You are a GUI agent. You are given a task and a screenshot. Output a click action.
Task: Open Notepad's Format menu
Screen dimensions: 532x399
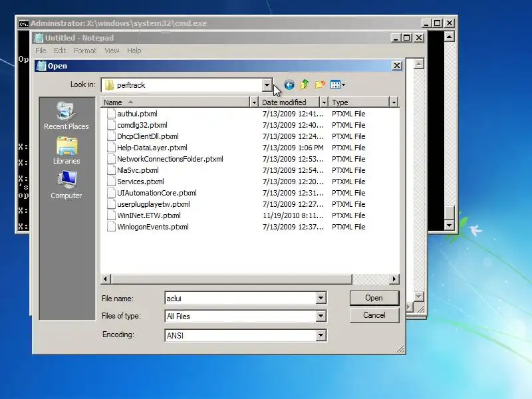coord(85,51)
